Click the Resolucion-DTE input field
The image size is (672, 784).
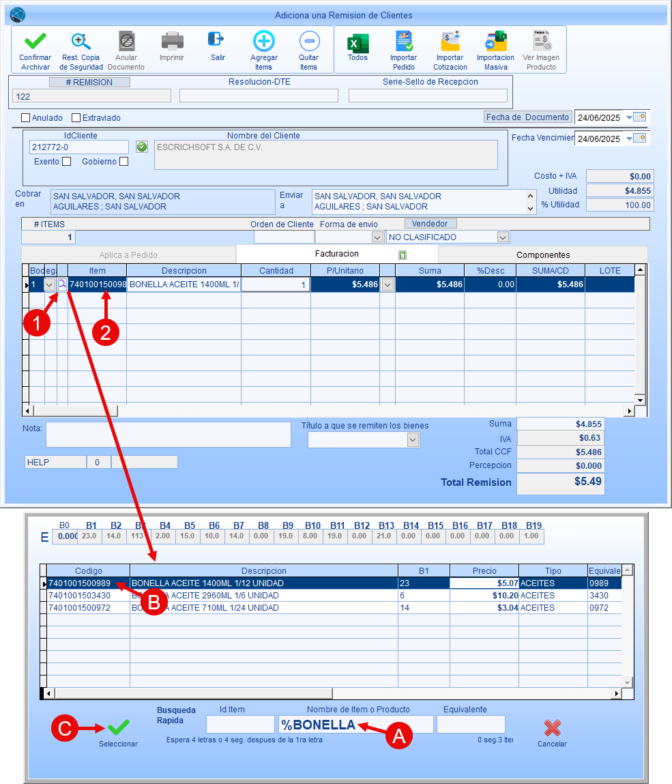pos(259,96)
